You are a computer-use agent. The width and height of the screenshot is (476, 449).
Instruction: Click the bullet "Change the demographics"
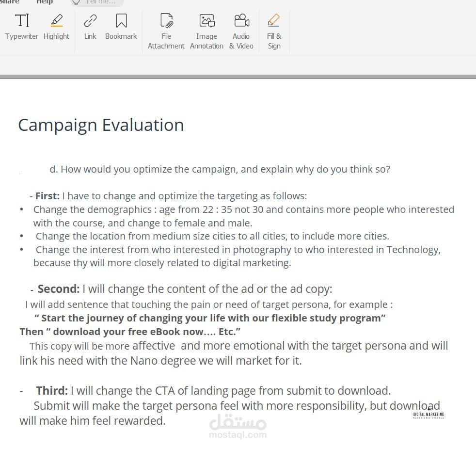tap(244, 216)
